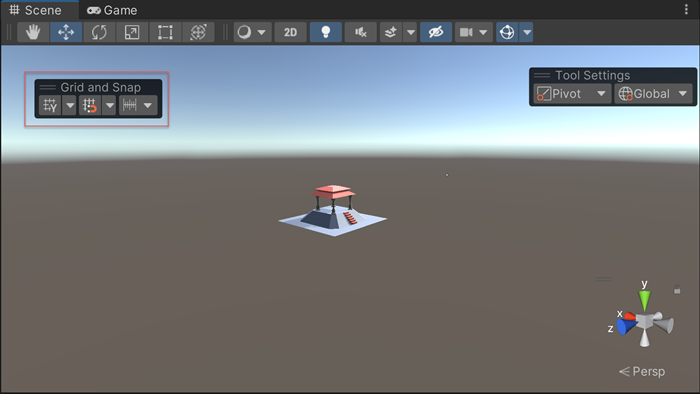This screenshot has height=394, width=700.
Task: Toggle grid visibility on Y axis
Action: pos(50,105)
